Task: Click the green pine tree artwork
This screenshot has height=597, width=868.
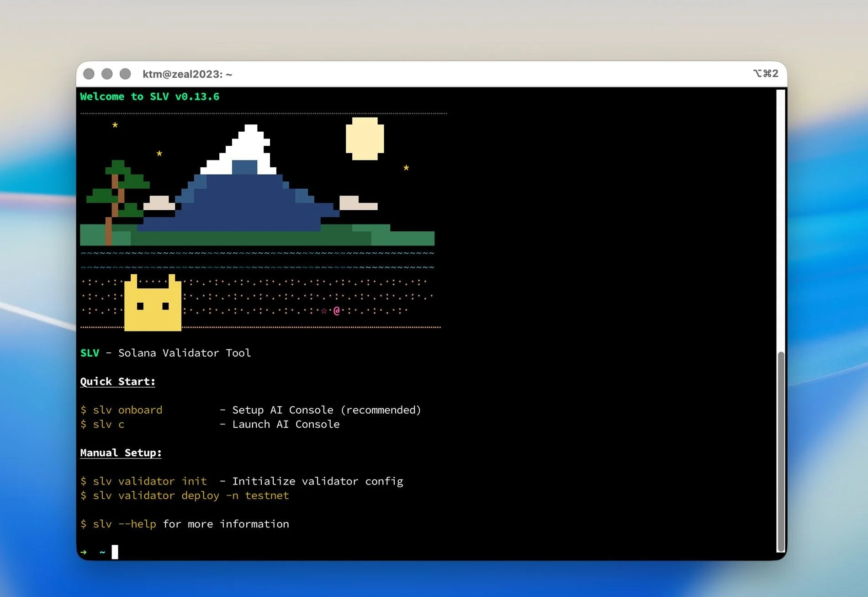Action: pyautogui.click(x=118, y=187)
